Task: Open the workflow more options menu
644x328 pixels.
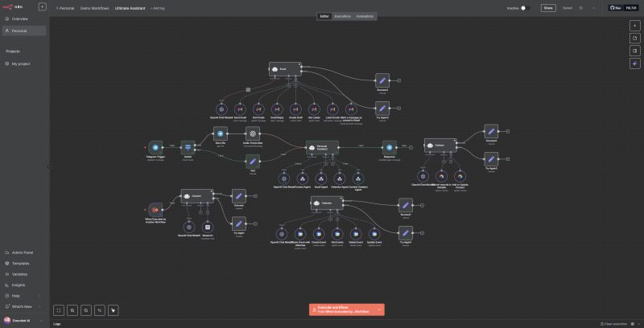Action: click(593, 8)
